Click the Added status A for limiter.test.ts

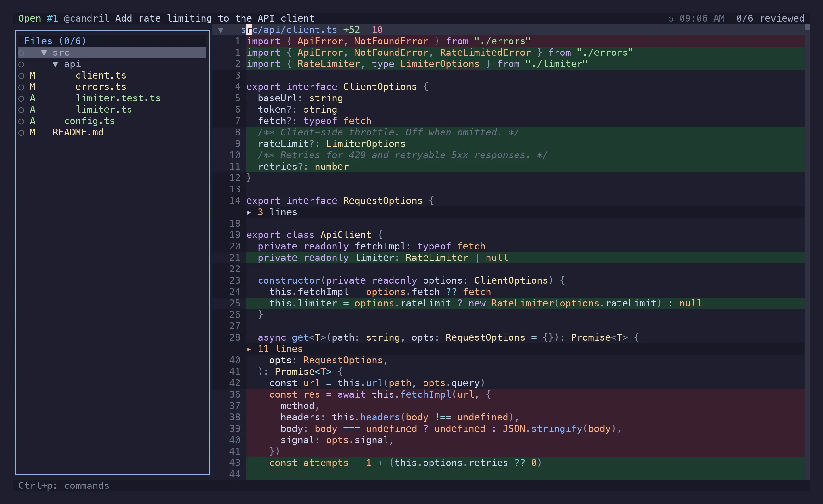(x=32, y=98)
